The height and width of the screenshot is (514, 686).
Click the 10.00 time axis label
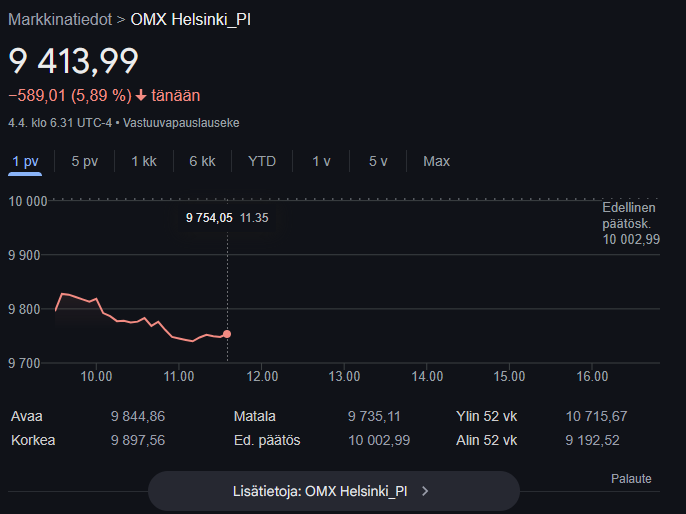pyautogui.click(x=96, y=377)
